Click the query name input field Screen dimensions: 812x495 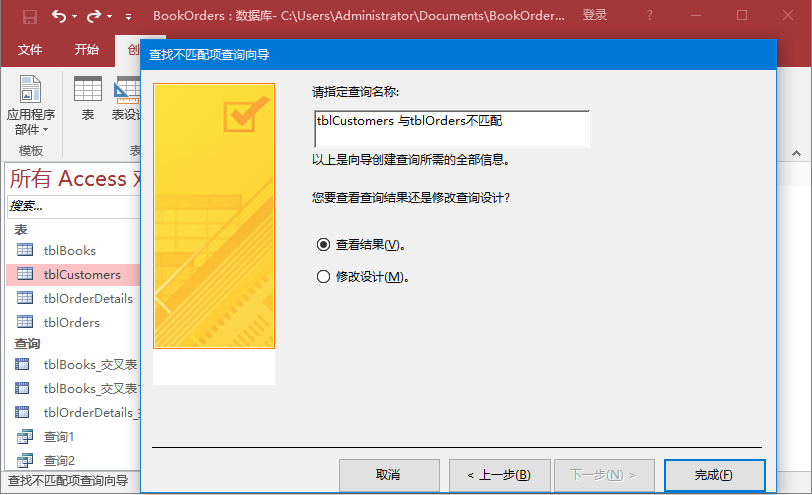(450, 128)
